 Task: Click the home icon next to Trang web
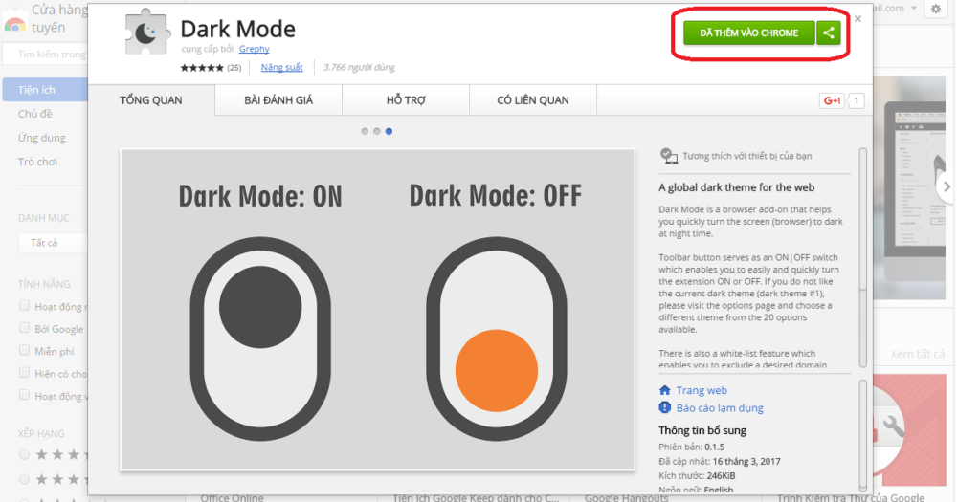(x=664, y=390)
